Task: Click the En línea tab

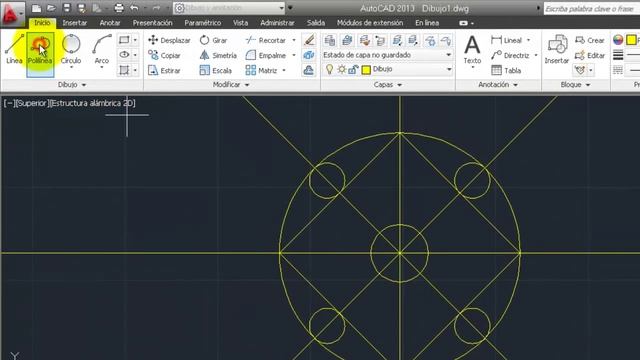Action: (x=427, y=23)
